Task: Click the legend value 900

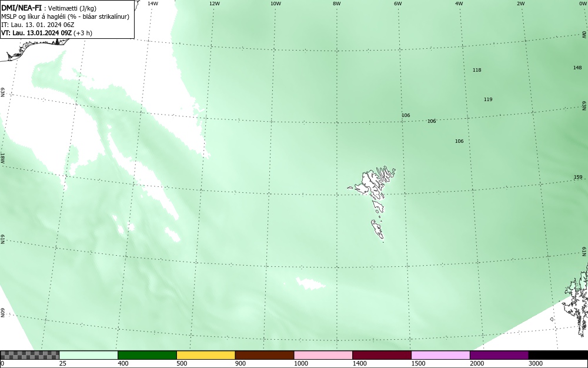Action: [x=240, y=363]
